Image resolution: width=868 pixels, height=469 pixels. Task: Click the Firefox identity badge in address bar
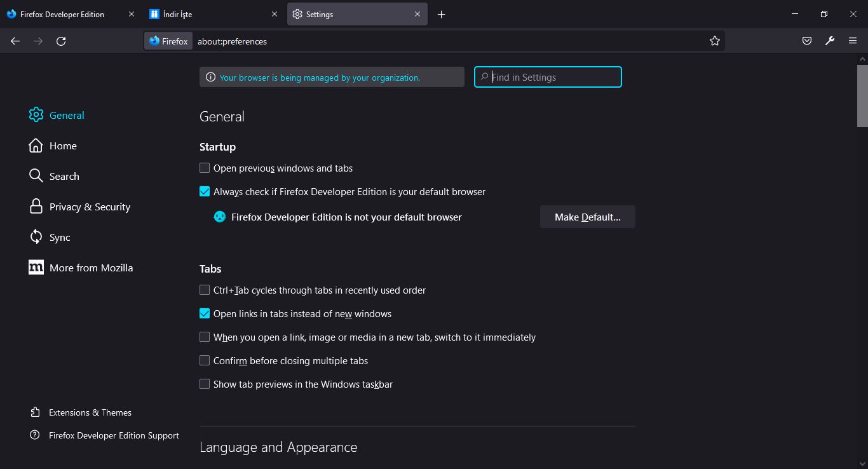[x=168, y=41]
